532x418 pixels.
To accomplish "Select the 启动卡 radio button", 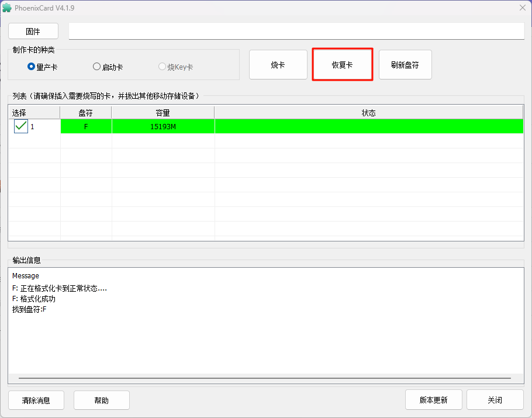I will 97,67.
